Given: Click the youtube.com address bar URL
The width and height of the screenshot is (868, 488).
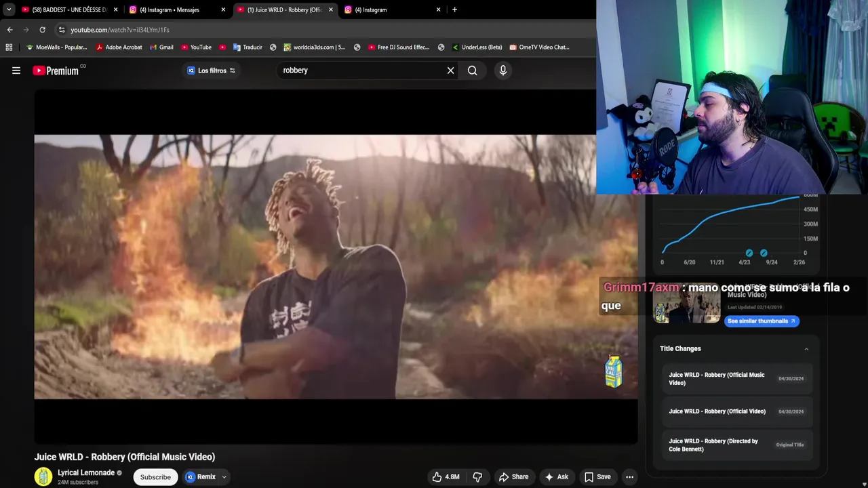Looking at the screenshot, I should (x=119, y=30).
